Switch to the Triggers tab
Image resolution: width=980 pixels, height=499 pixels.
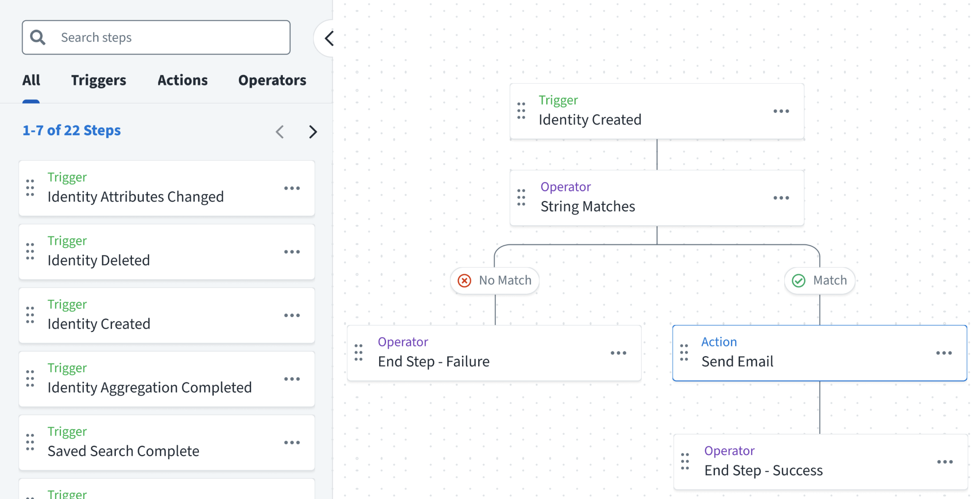(99, 80)
